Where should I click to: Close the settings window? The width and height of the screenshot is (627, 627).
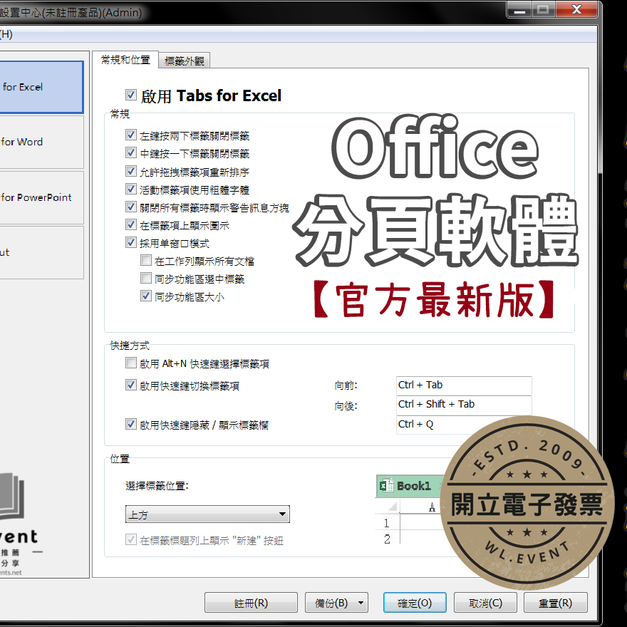tap(576, 10)
